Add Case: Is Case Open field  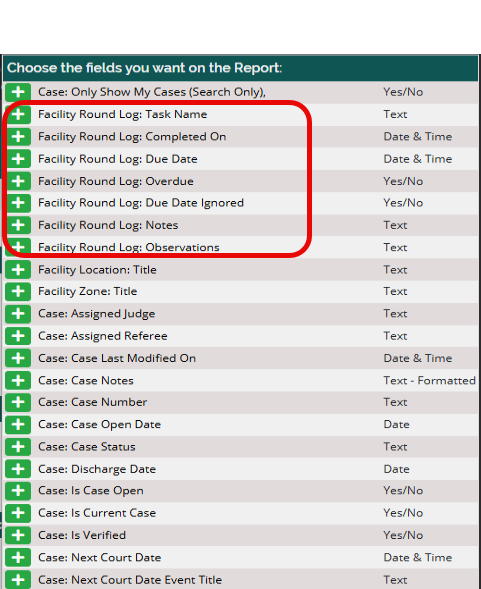tap(18, 491)
